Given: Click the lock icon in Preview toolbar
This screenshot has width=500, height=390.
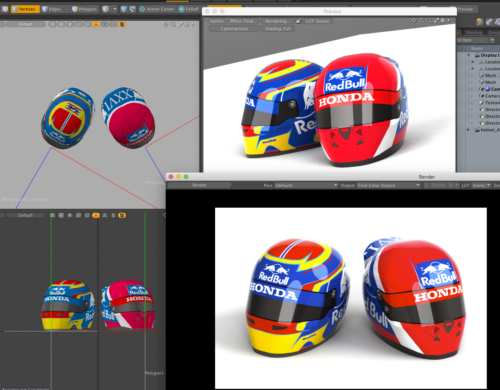Looking at the screenshot, I should click(298, 21).
